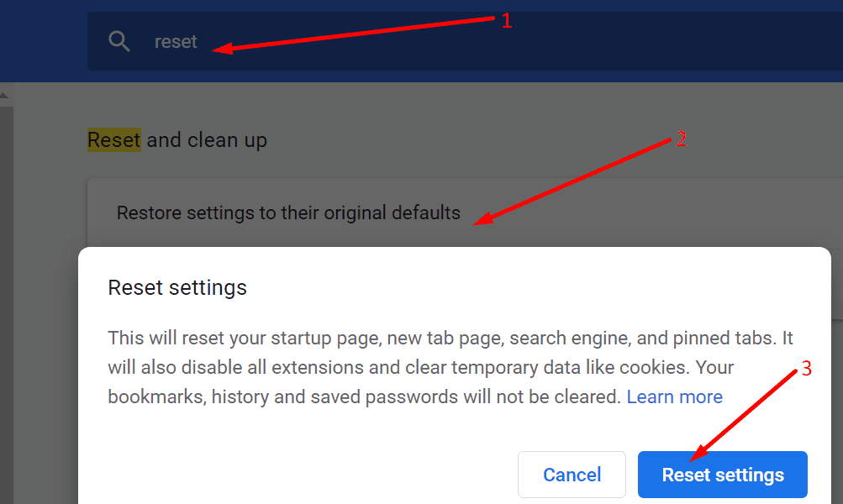843x504 pixels.
Task: Click the dark blue header left of the search box
Action: pos(44,41)
